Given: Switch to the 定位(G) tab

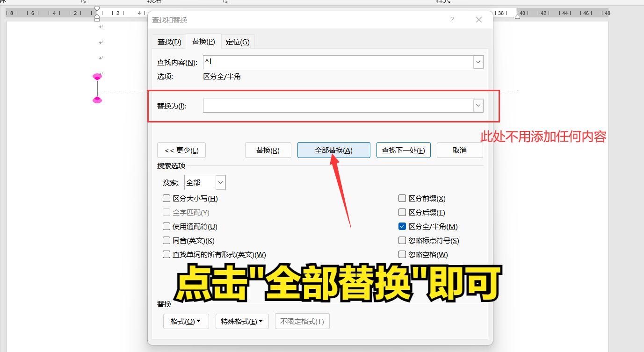Looking at the screenshot, I should [x=238, y=41].
